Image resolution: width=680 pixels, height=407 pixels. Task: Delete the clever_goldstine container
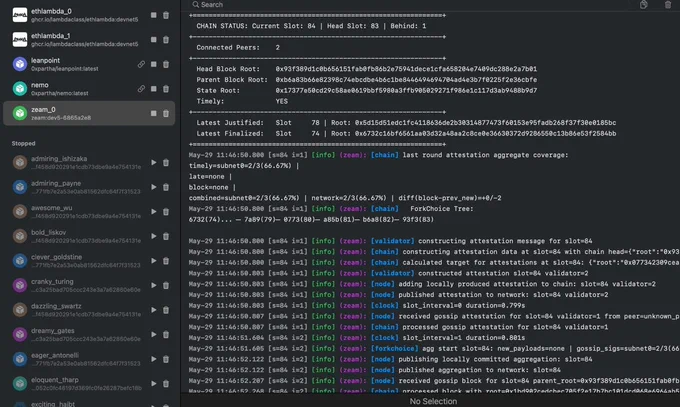tap(166, 261)
